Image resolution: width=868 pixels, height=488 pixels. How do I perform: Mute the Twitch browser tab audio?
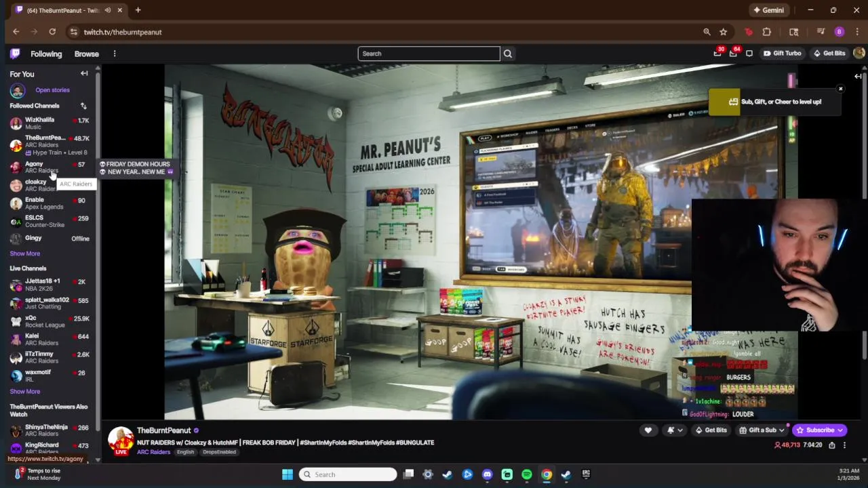coord(107,10)
